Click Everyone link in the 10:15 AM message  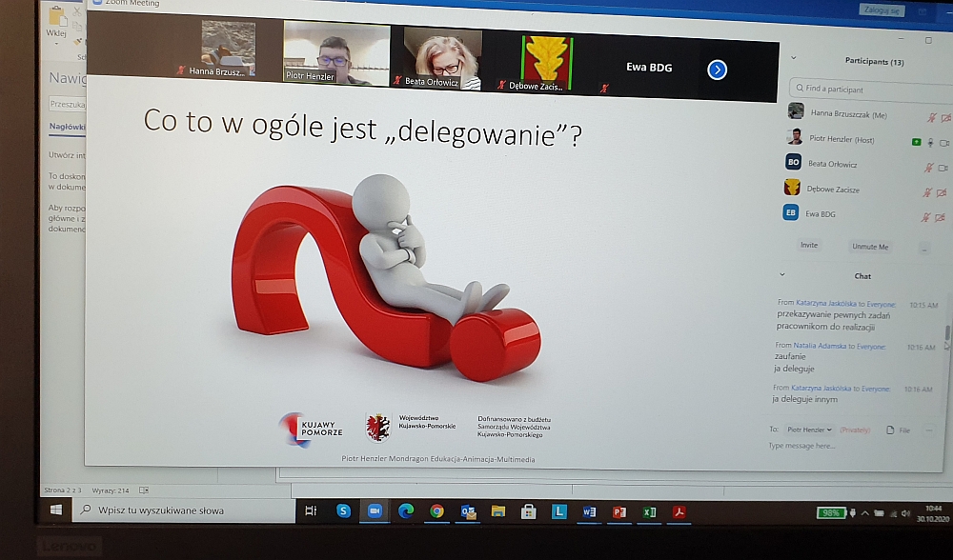click(x=881, y=305)
